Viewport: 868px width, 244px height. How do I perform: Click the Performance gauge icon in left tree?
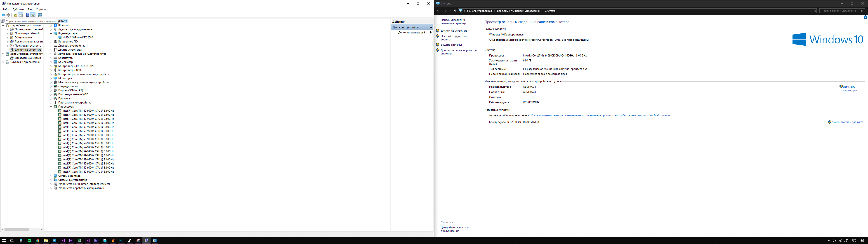point(12,45)
